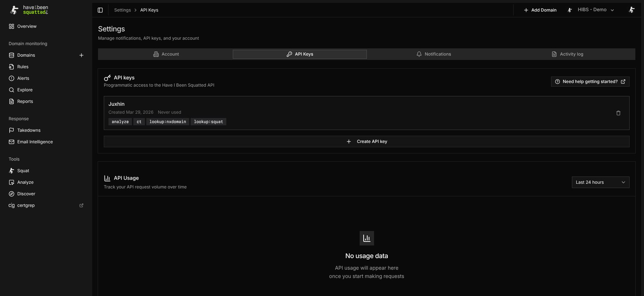Click the No usage data heading
This screenshot has width=644, height=296.
coord(367,256)
